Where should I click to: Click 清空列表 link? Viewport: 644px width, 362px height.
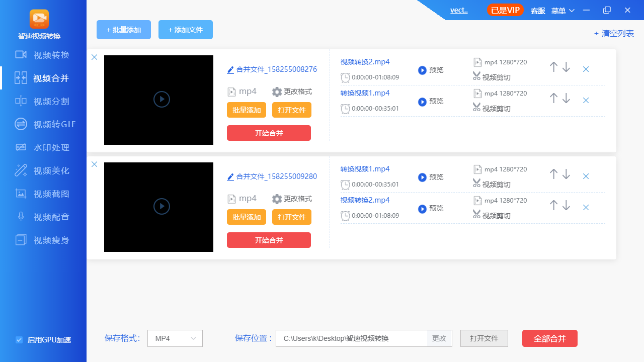(614, 34)
